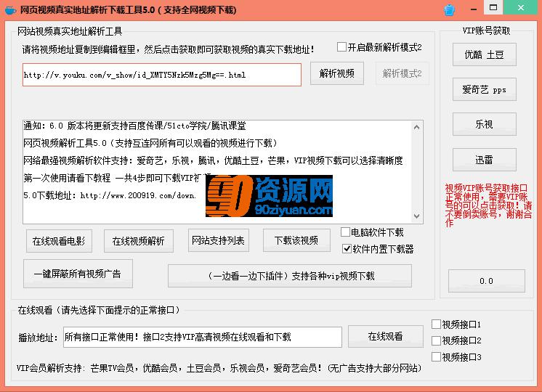Click 下载该视频 button
This screenshot has width=542, height=392.
tap(296, 240)
